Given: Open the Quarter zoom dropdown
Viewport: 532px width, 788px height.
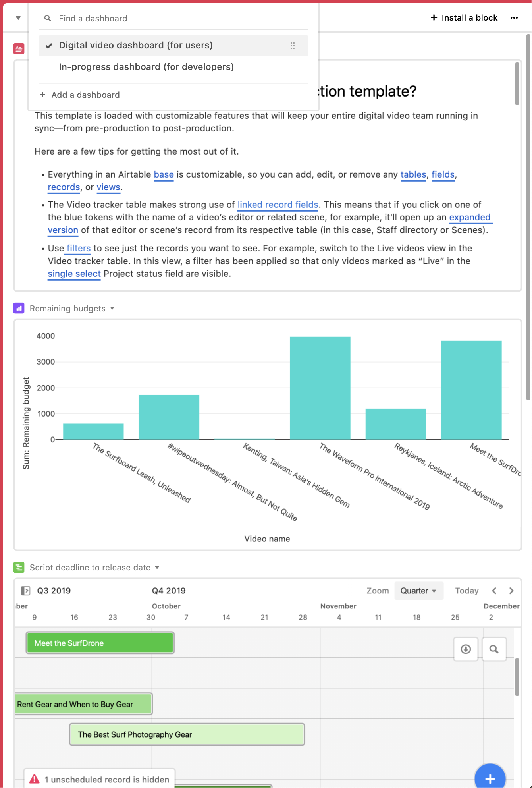Looking at the screenshot, I should click(x=419, y=591).
